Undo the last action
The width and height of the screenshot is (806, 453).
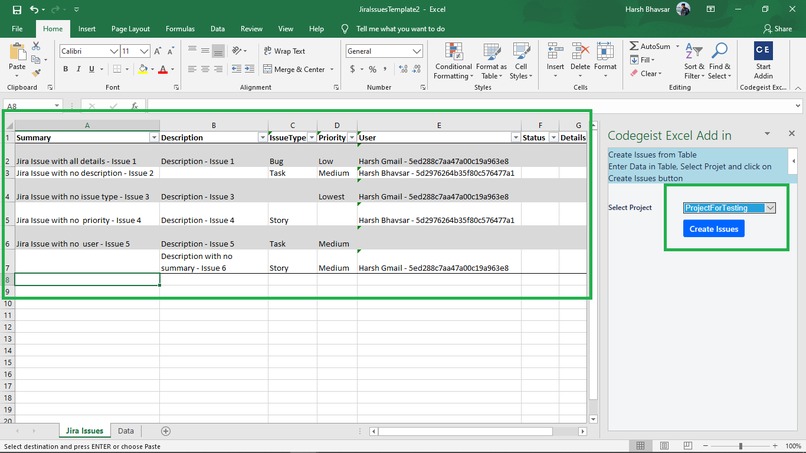[x=34, y=9]
